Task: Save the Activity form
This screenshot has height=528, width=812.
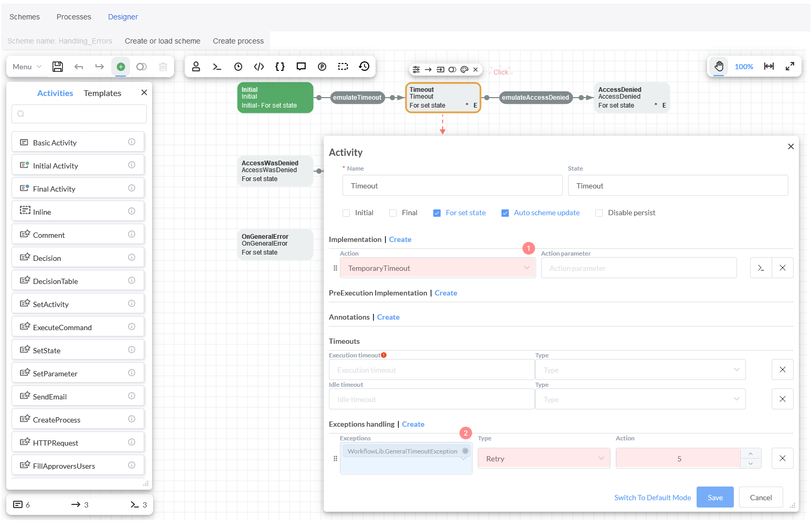Action: click(715, 497)
